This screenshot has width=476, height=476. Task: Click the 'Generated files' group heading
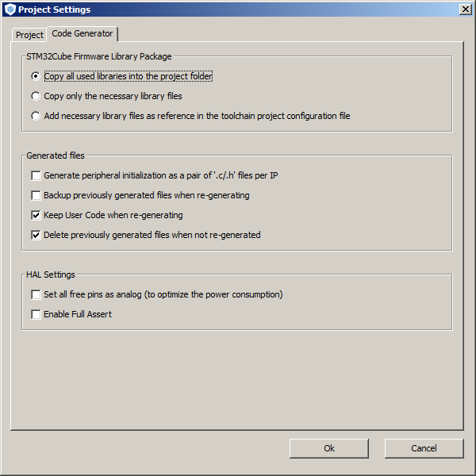pyautogui.click(x=56, y=155)
